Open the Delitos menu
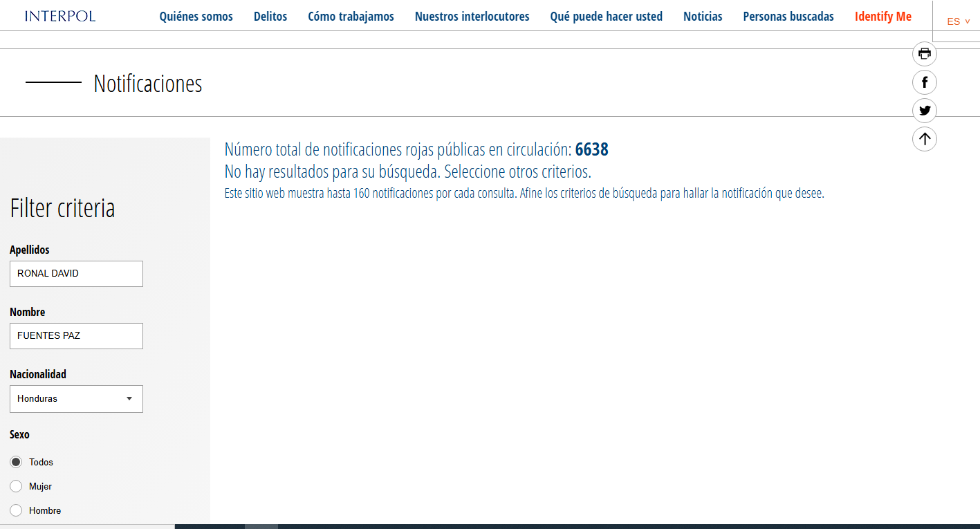 [x=270, y=17]
